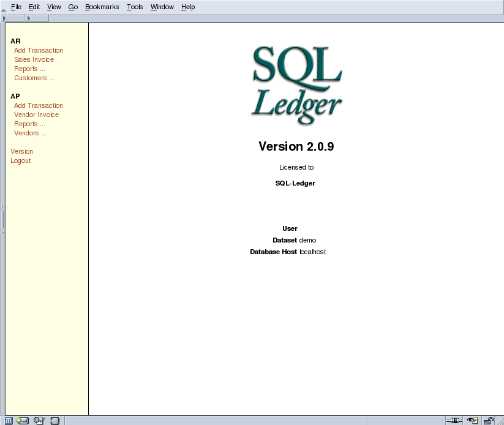The width and height of the screenshot is (504, 425).
Task: Launch Composer from the status bar icon
Action: pyautogui.click(x=37, y=420)
